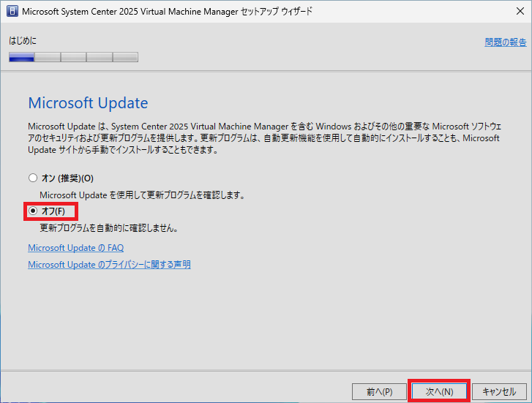532x403 pixels.
Task: Open the 問題の報告 link
Action: [x=506, y=42]
